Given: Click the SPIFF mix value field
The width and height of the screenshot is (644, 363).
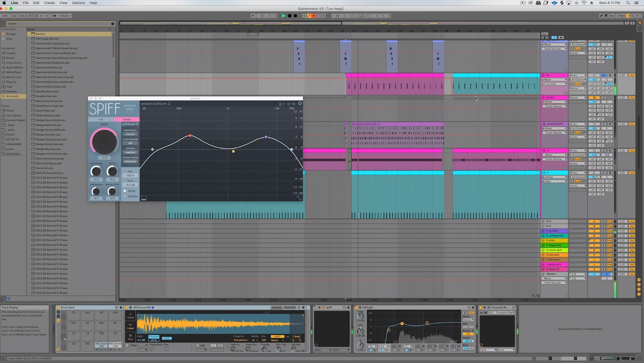Looking at the screenshot, I should (x=130, y=175).
